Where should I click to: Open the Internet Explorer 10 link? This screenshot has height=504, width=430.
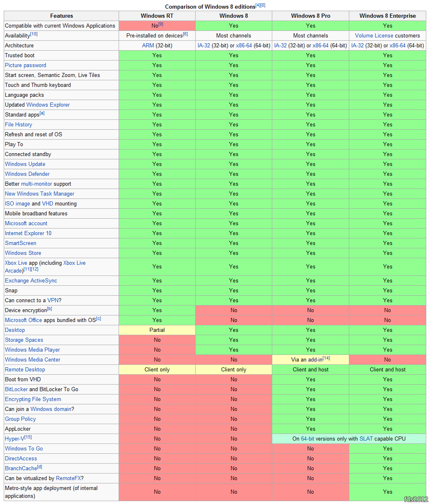pos(28,233)
